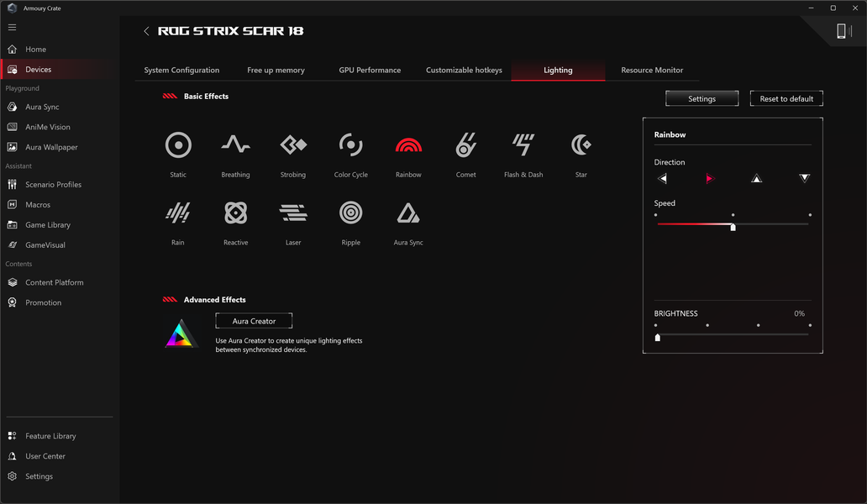
Task: Switch to Resource Monitor tab
Action: [652, 71]
